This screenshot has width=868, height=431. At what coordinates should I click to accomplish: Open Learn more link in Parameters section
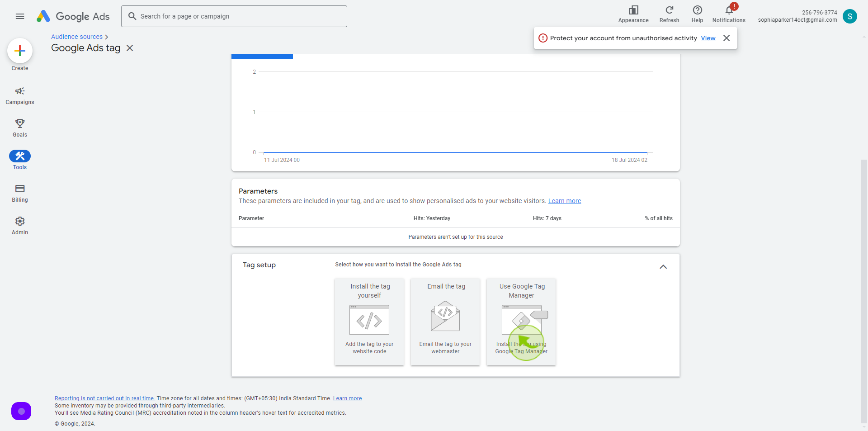click(565, 201)
